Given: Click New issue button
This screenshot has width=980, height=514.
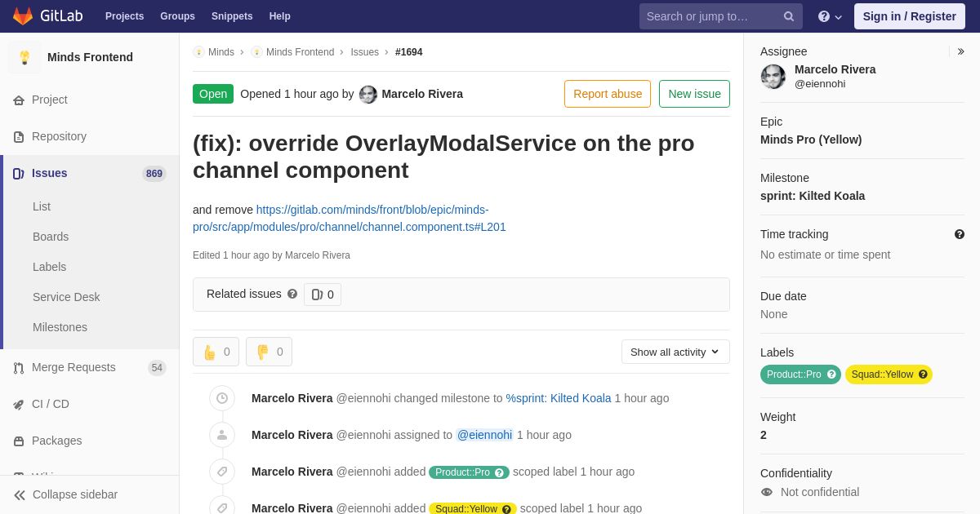Looking at the screenshot, I should pos(694,94).
